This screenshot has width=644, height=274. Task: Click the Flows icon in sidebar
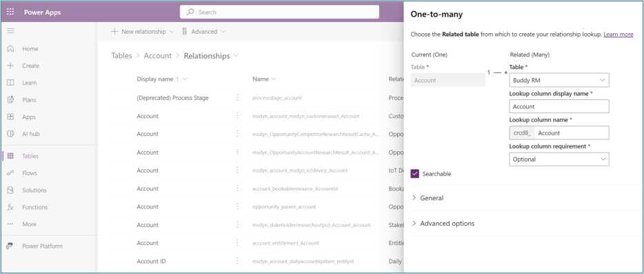tap(10, 173)
